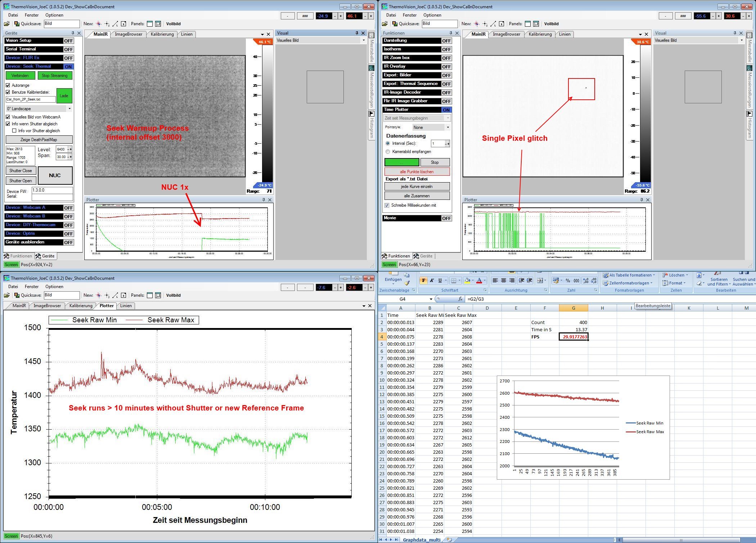Open the Pointstyle None dropdown
The image size is (756, 543).
[448, 127]
